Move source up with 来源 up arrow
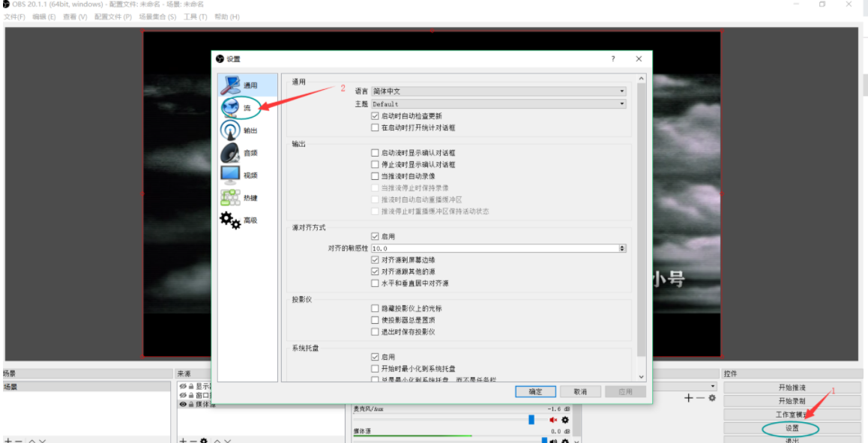This screenshot has height=443, width=868. point(217,441)
